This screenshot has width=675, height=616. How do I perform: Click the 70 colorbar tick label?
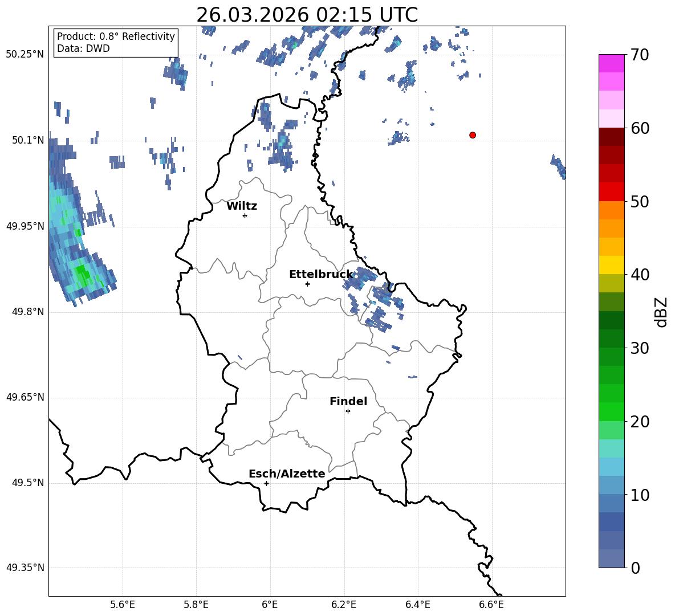click(x=640, y=55)
